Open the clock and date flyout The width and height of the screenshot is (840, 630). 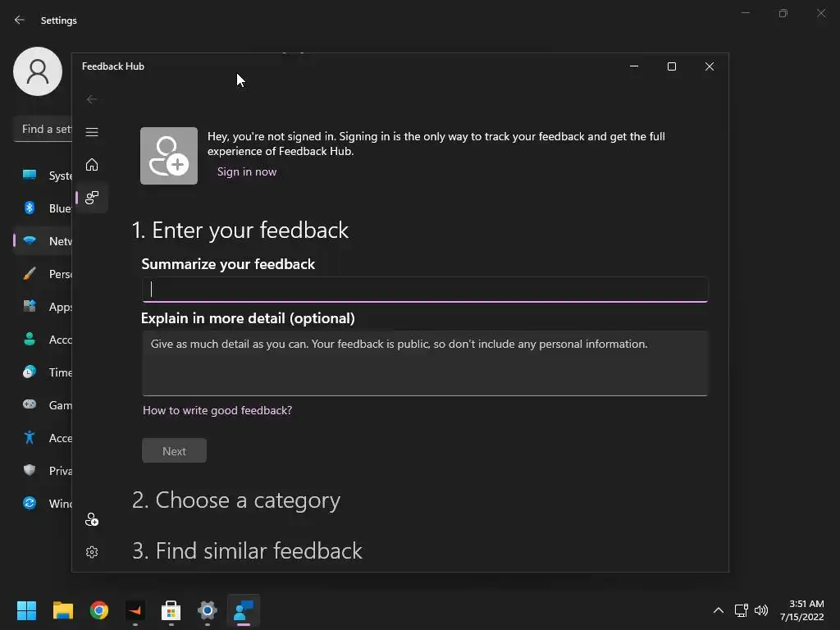pyautogui.click(x=802, y=610)
